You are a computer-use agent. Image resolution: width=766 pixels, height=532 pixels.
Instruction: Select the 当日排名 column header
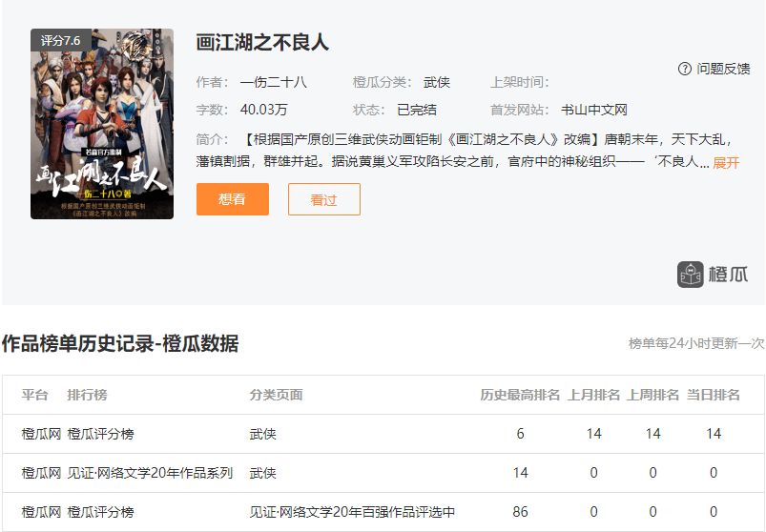tap(714, 395)
